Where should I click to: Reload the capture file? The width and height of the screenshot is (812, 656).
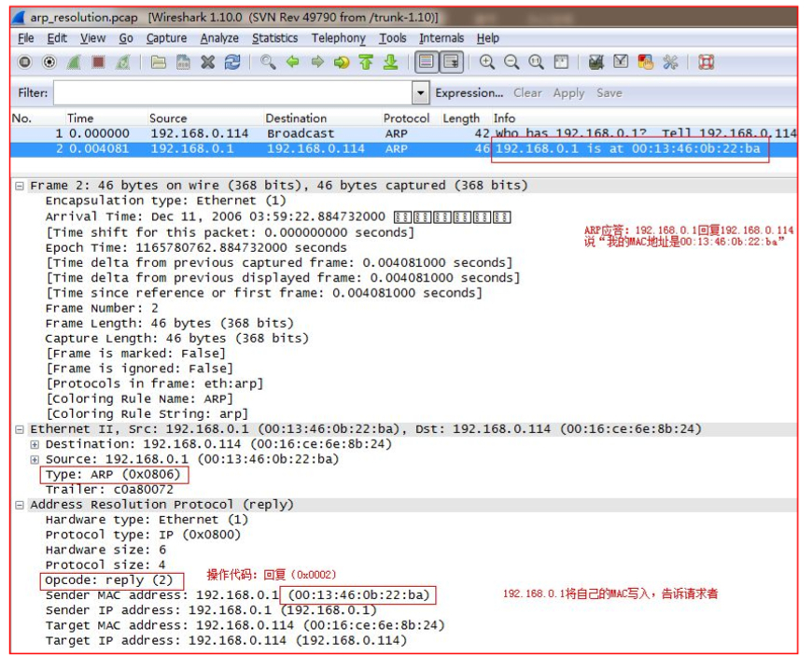pyautogui.click(x=232, y=63)
